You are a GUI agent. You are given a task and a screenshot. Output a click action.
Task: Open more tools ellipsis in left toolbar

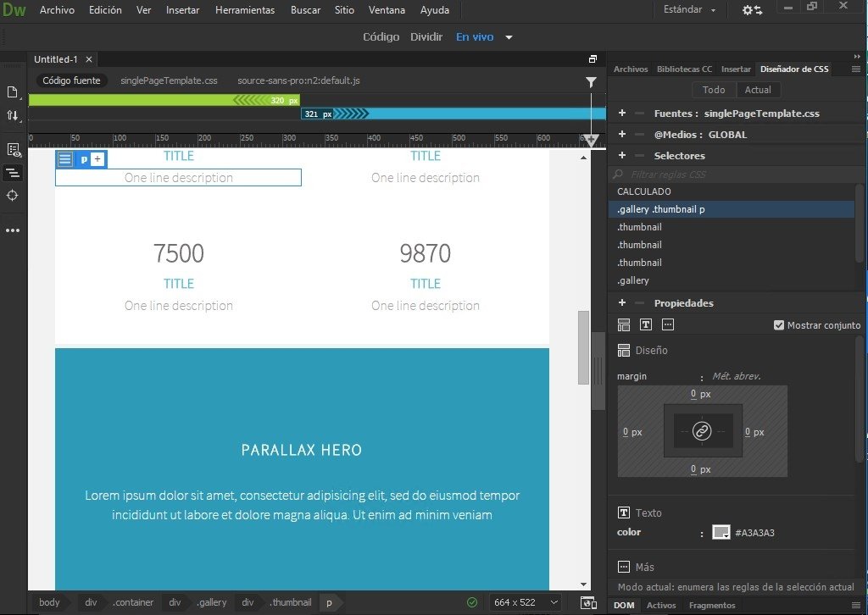coord(13,230)
